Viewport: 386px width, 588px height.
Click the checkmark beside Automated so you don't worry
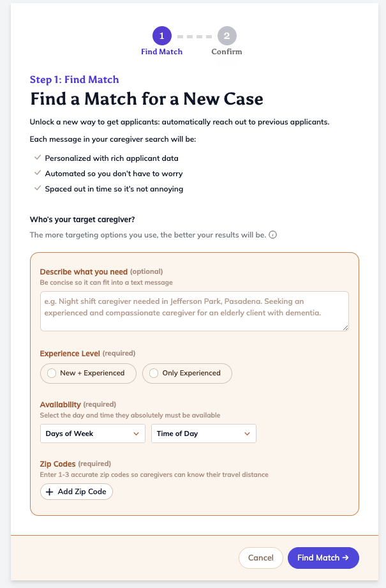(x=38, y=173)
